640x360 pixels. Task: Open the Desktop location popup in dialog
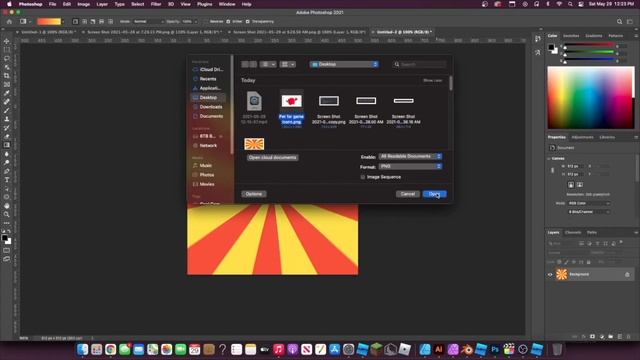click(x=344, y=64)
